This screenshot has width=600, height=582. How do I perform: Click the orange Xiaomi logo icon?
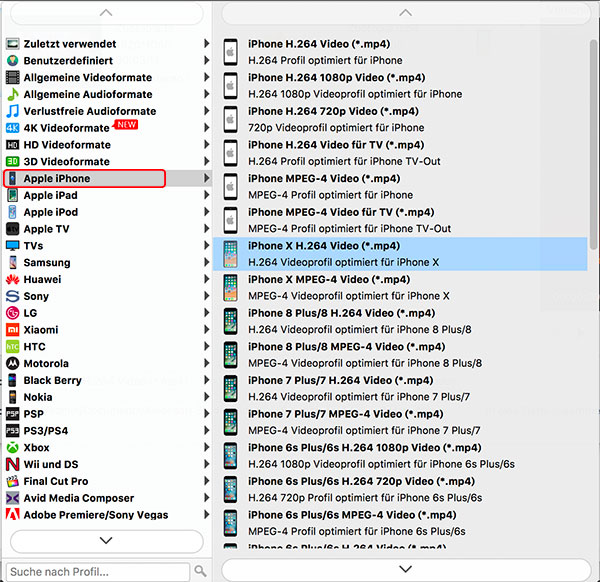13,330
